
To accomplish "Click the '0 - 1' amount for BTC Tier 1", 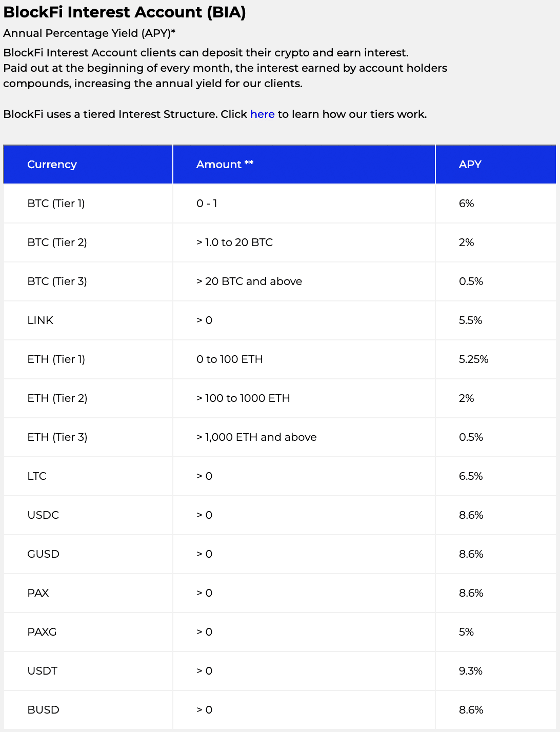I will pos(207,204).
